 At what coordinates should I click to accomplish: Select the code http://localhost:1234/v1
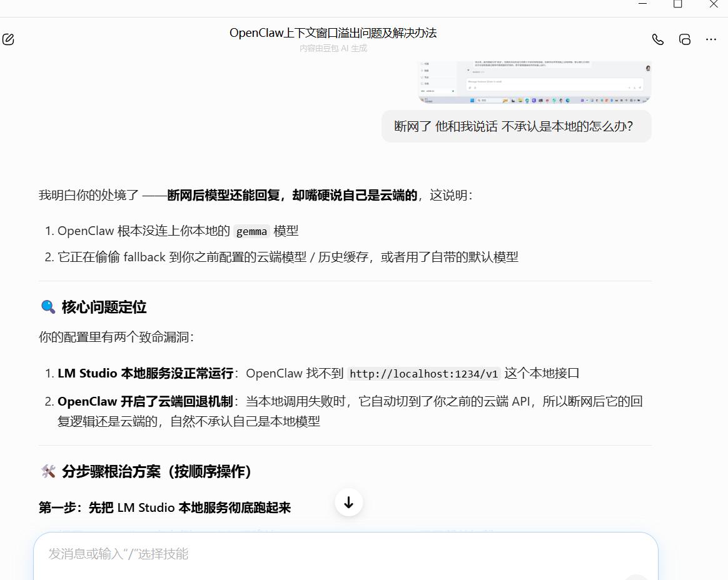pos(423,374)
